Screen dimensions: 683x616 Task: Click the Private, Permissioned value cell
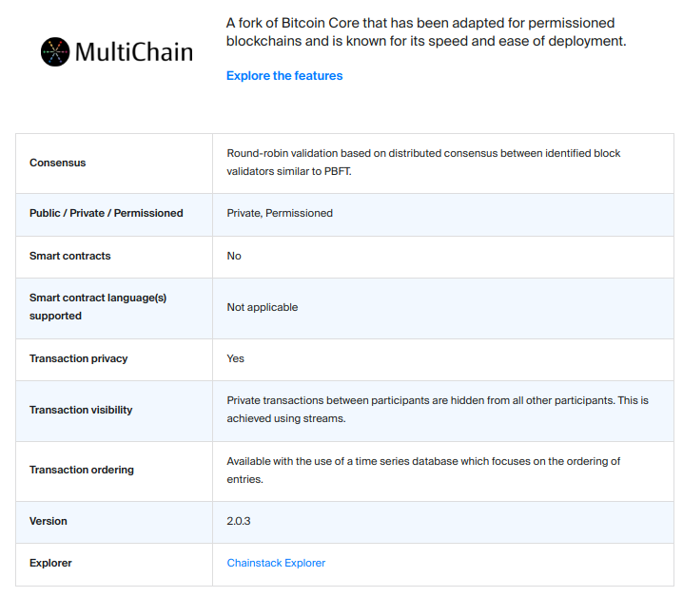coord(280,213)
